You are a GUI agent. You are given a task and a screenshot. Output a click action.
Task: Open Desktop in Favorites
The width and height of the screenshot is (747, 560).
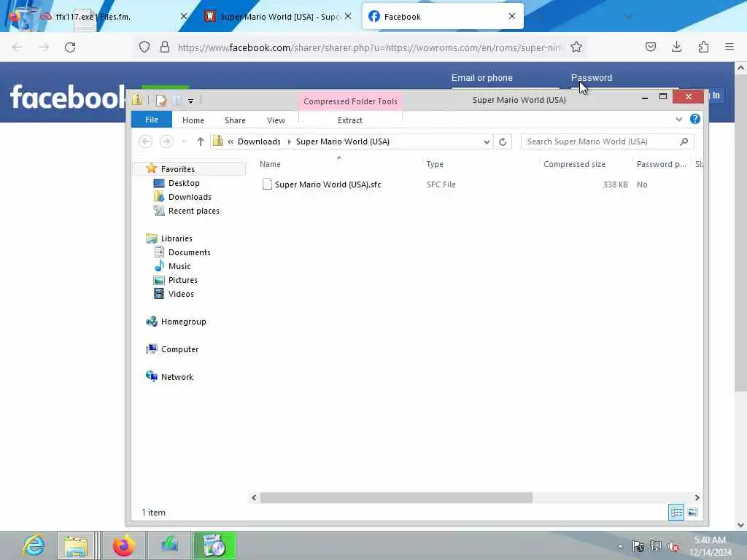point(184,183)
